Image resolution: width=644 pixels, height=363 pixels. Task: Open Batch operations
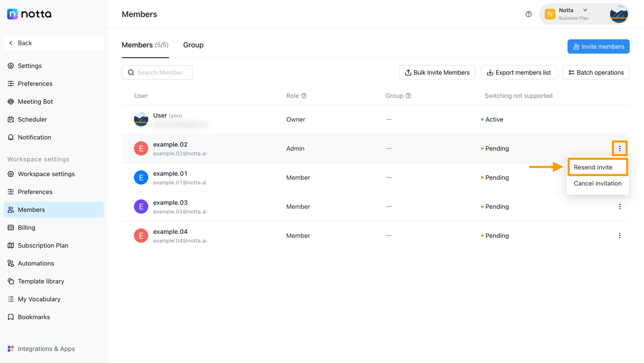[596, 73]
